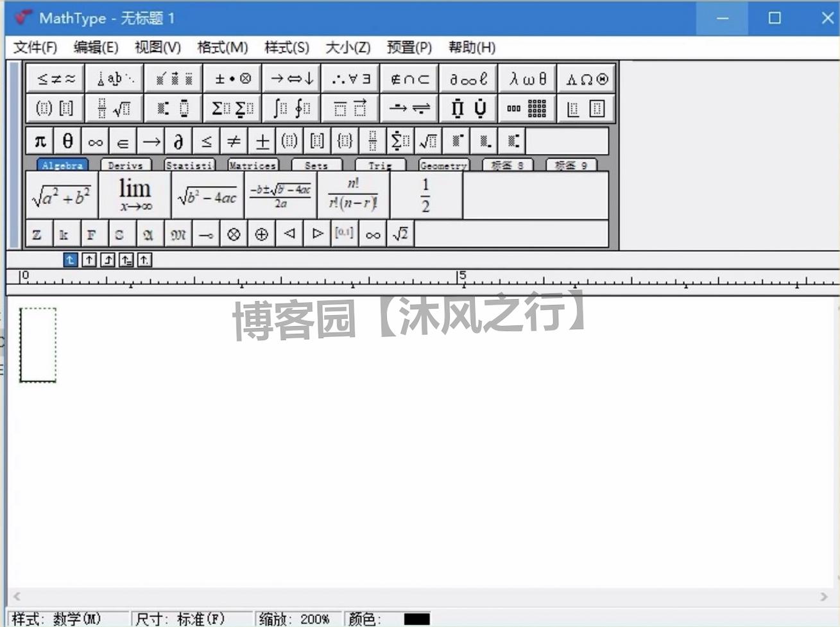Insert the square root of 2 expression

(x=400, y=234)
